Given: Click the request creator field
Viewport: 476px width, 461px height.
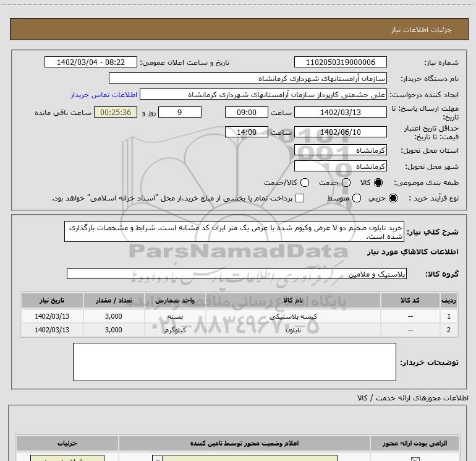Looking at the screenshot, I should (x=263, y=95).
